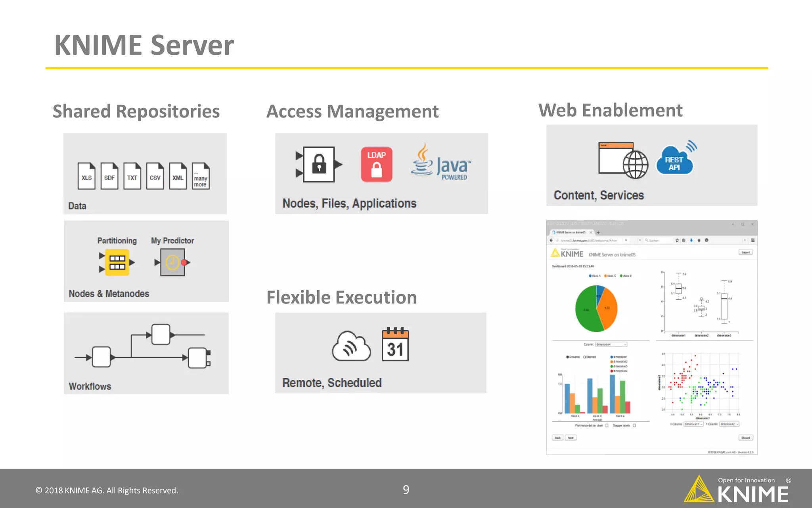The width and height of the screenshot is (812, 508).
Task: Toggle dimension3 legend in bar chart
Action: pos(619,366)
